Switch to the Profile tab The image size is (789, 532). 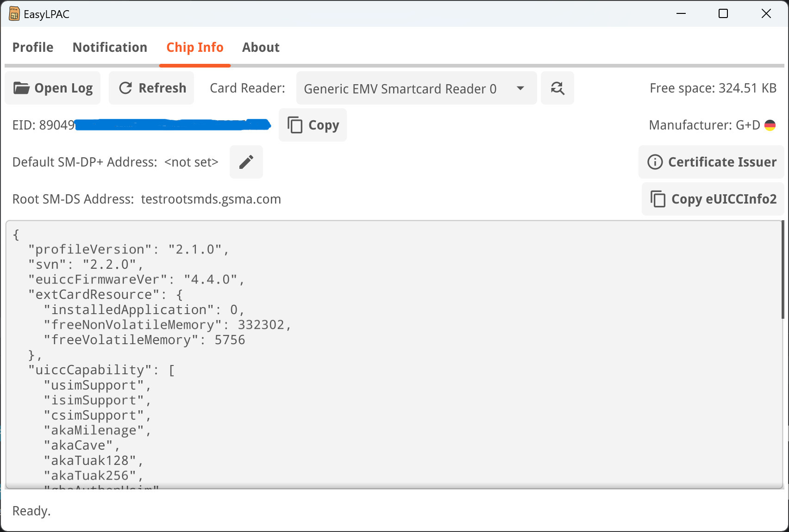click(x=33, y=47)
